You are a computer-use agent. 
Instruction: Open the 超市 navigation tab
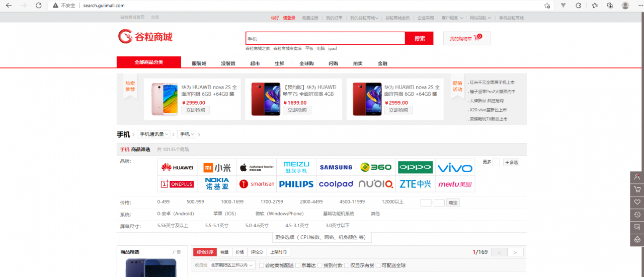click(x=255, y=63)
